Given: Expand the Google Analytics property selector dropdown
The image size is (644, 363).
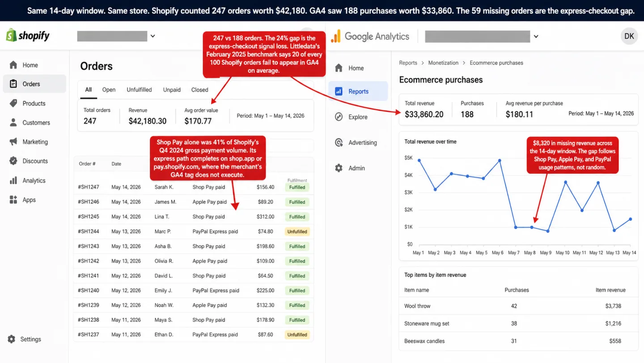Looking at the screenshot, I should pyautogui.click(x=536, y=36).
